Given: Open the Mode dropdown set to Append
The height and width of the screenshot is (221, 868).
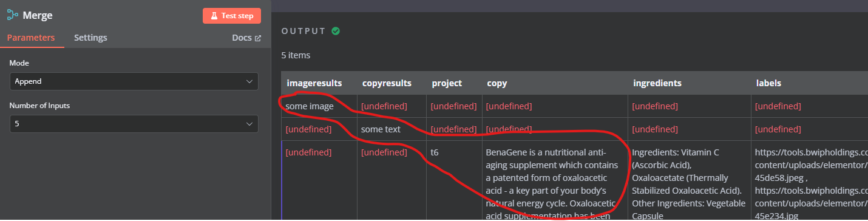Looking at the screenshot, I should [134, 81].
